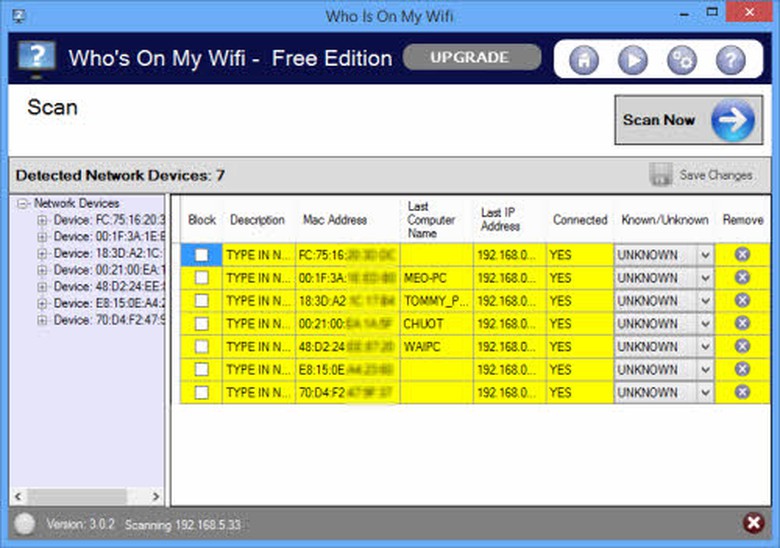Tick the Block checkbox for TOMMY_P row
The height and width of the screenshot is (548, 780).
coord(202,301)
